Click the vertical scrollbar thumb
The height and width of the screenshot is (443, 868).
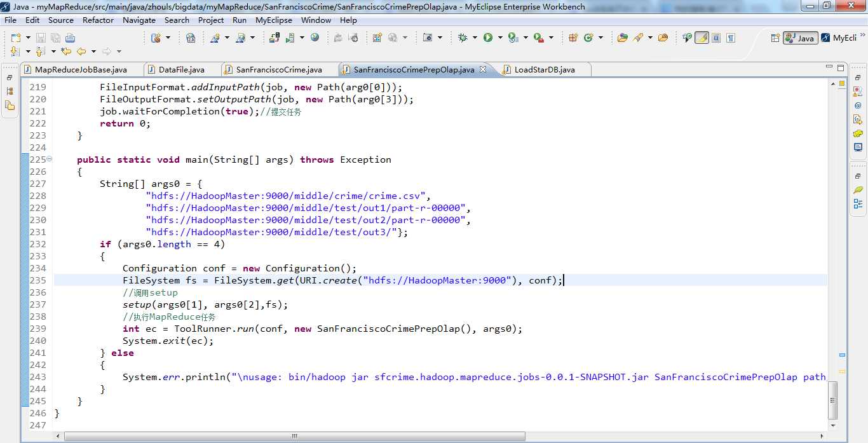(833, 400)
